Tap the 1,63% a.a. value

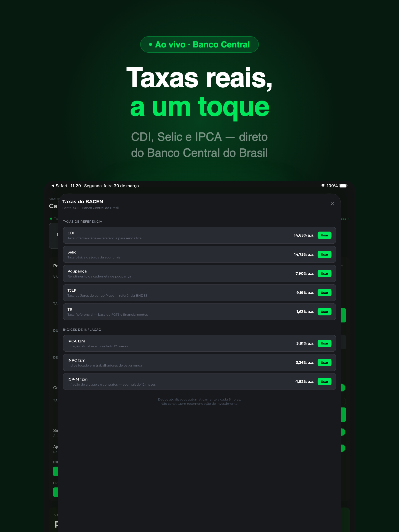click(305, 312)
